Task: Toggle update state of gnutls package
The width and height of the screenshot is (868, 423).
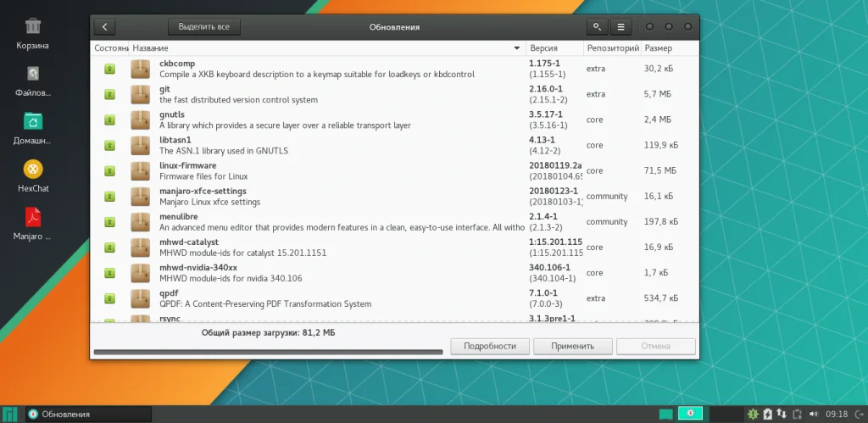Action: tap(109, 120)
